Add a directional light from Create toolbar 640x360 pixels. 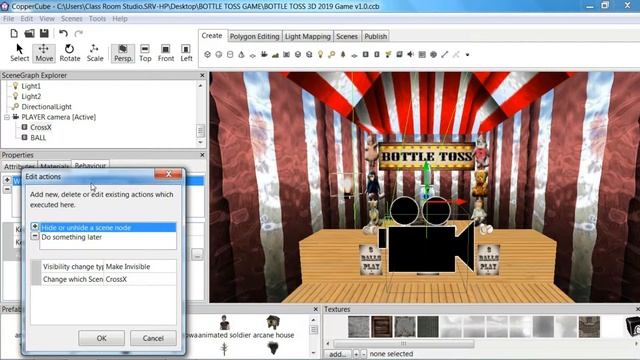point(331,54)
